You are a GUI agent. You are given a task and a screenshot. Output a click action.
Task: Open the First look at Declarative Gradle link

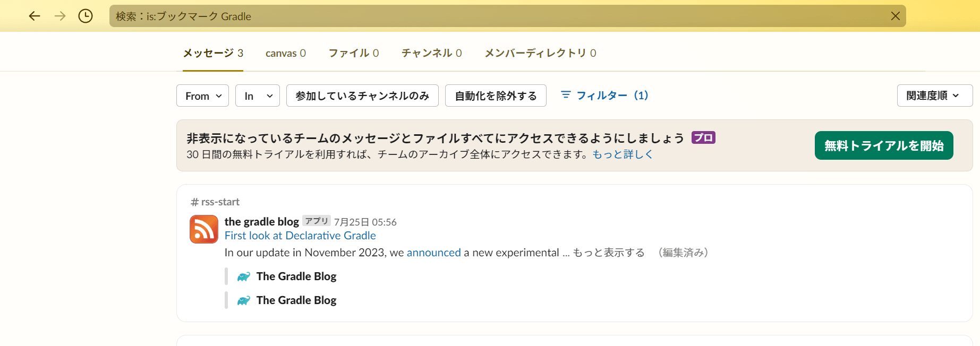point(300,236)
